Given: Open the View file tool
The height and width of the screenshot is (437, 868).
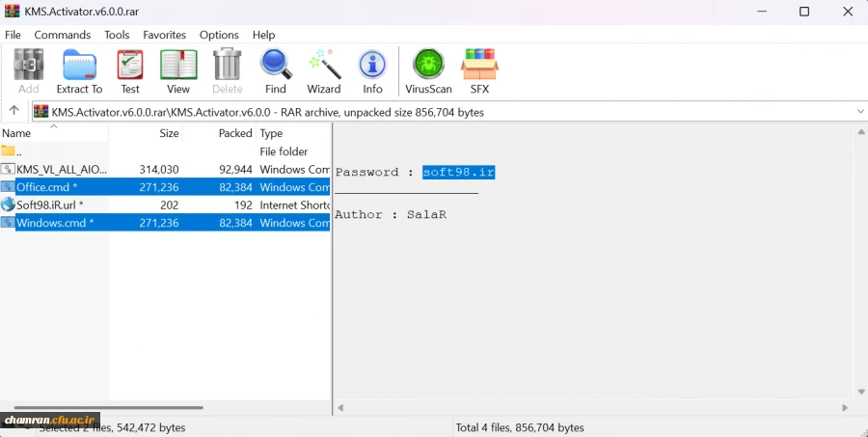Looking at the screenshot, I should coord(178,66).
